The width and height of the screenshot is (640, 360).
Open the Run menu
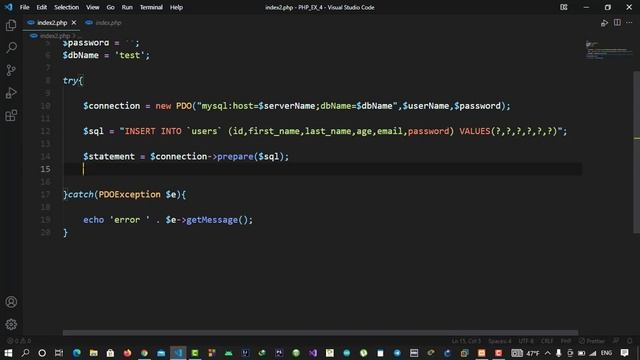127,7
